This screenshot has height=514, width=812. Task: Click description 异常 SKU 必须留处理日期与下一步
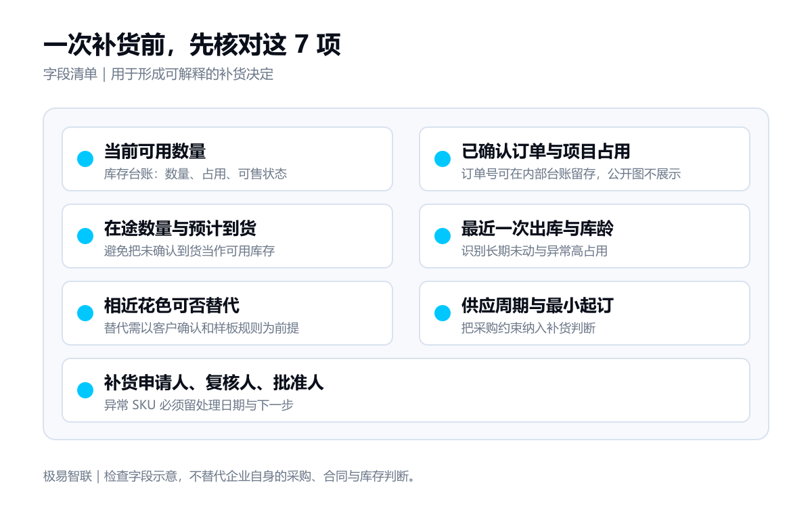[x=199, y=405]
